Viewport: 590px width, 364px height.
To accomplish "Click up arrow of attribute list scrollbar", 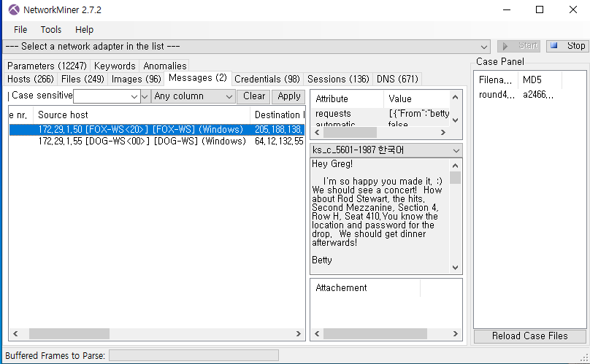I will pos(456,98).
